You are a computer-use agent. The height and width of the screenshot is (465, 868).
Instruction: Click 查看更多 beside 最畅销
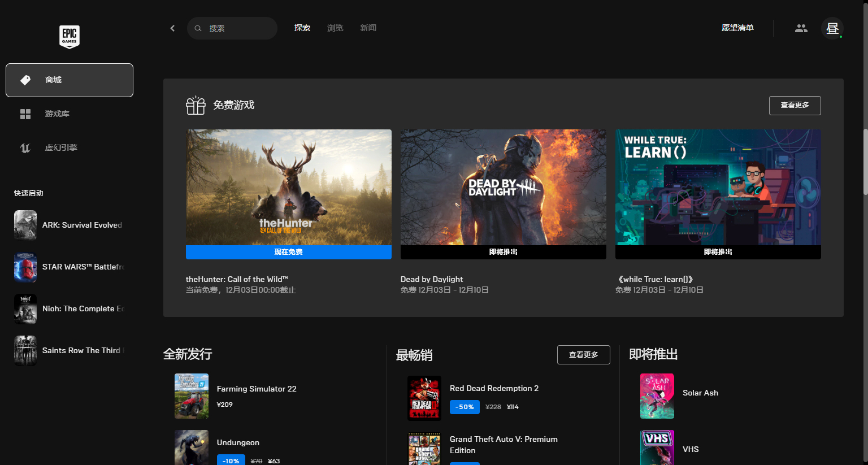click(x=584, y=355)
